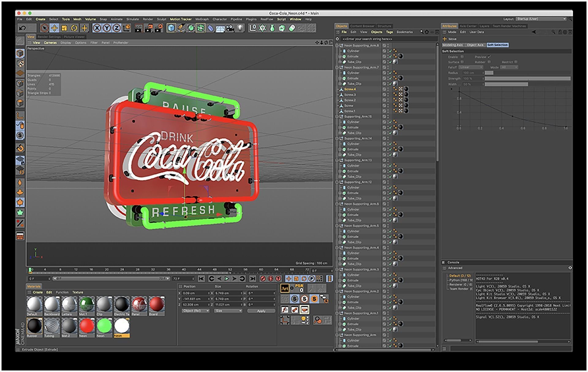Select the red Neon material
The height and width of the screenshot is (372, 588).
[x=87, y=327]
